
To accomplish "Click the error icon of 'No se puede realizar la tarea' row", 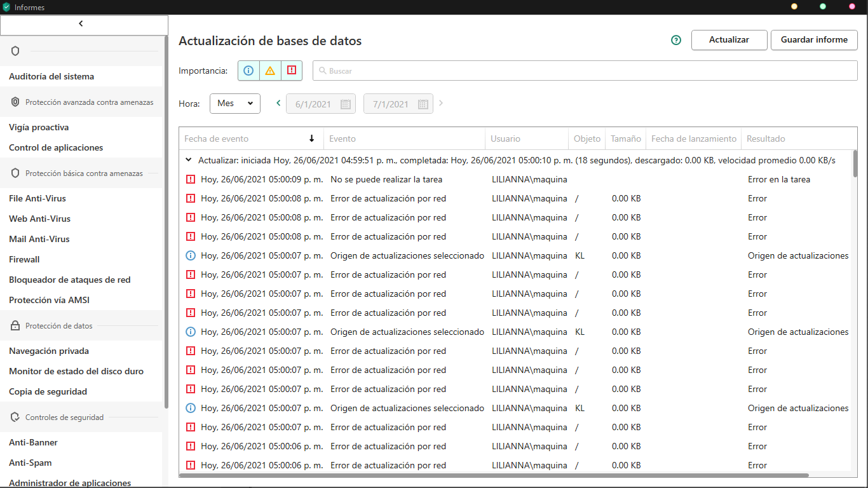I will point(190,180).
